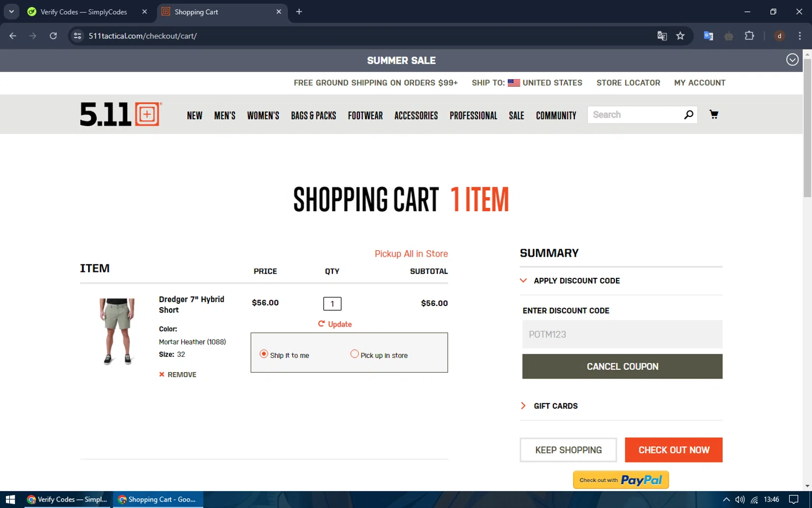Open the Google Translate extension icon
This screenshot has height=508, width=812.
pyautogui.click(x=708, y=36)
